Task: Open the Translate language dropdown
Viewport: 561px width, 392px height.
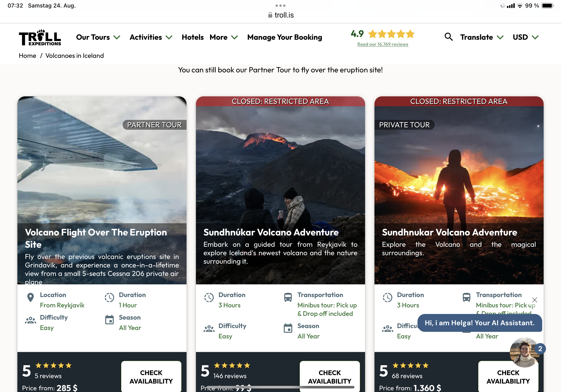Action: tap(482, 37)
